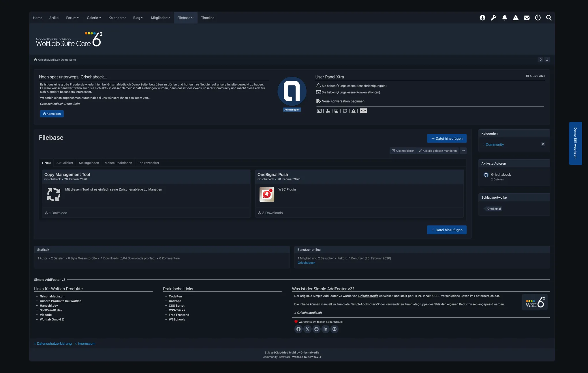Click the Copy Management Tool file icon
This screenshot has width=588, height=373.
[54, 194]
